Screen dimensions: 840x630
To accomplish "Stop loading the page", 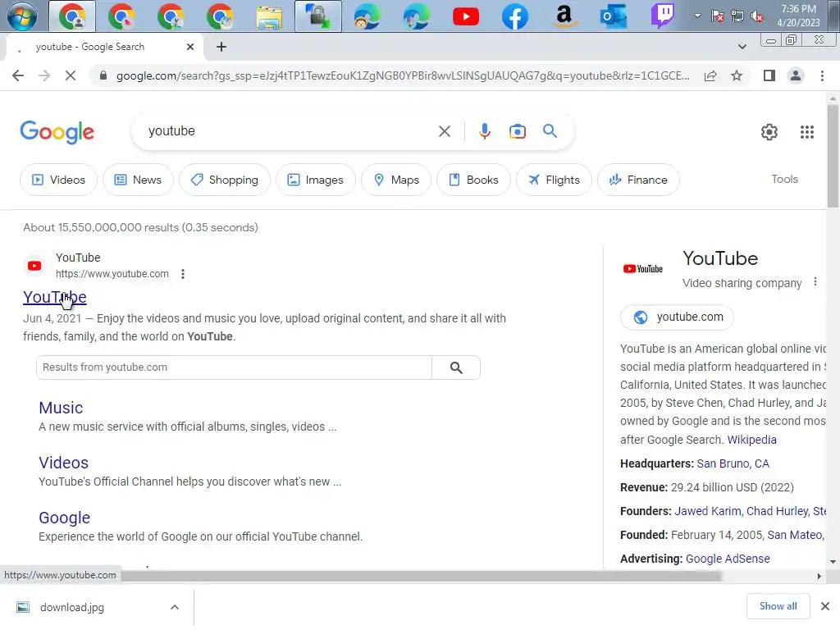I will coord(71,75).
